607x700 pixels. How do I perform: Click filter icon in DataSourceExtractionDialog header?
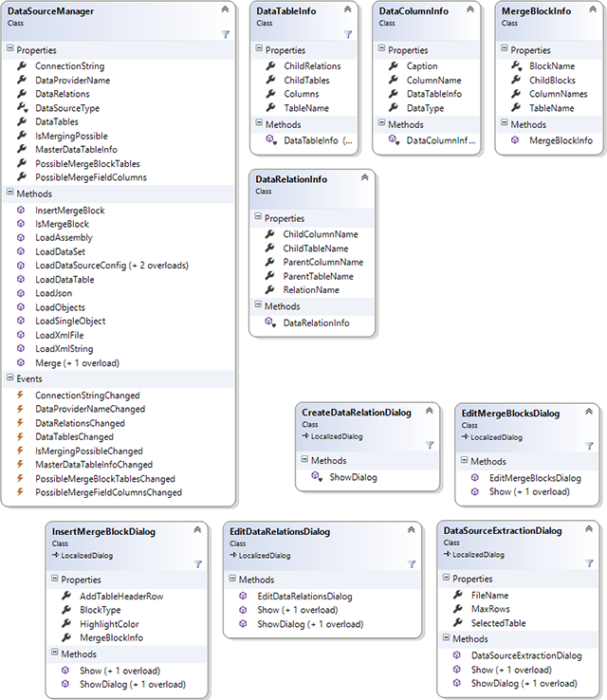pos(589,563)
